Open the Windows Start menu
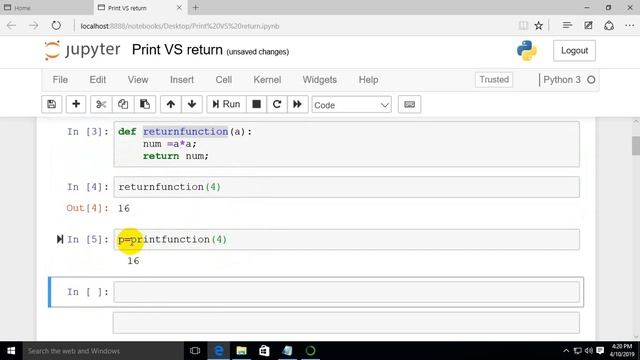 coord(11,351)
